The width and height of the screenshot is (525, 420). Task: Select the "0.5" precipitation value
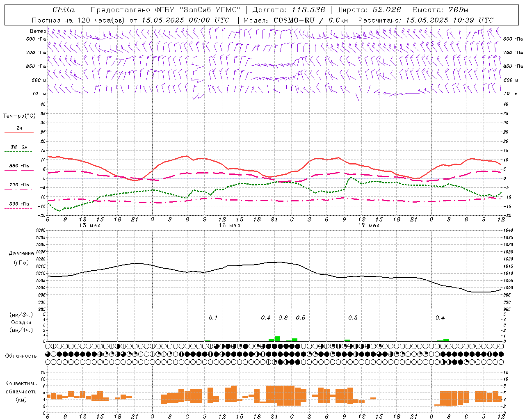click(301, 318)
